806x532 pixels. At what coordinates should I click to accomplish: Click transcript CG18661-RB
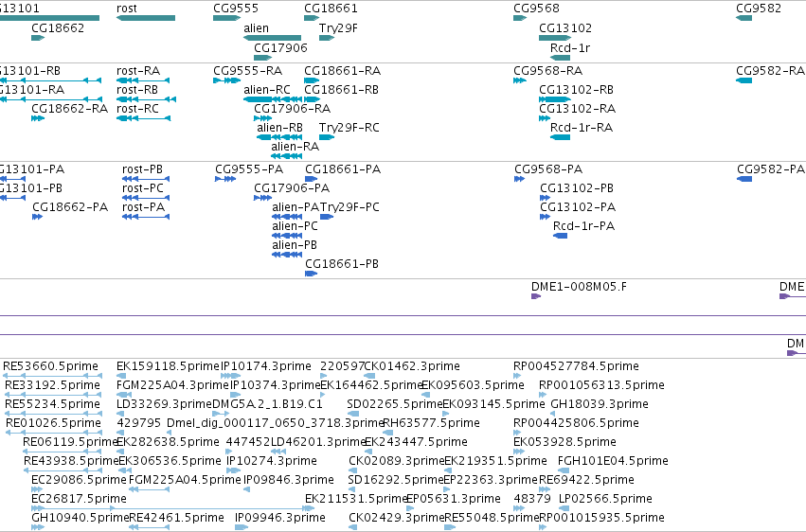tap(341, 90)
